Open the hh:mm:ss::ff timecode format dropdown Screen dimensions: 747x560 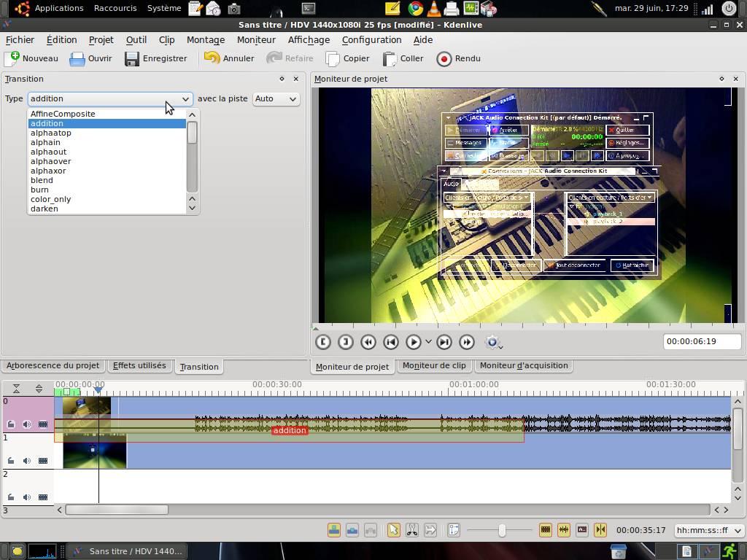click(x=708, y=530)
